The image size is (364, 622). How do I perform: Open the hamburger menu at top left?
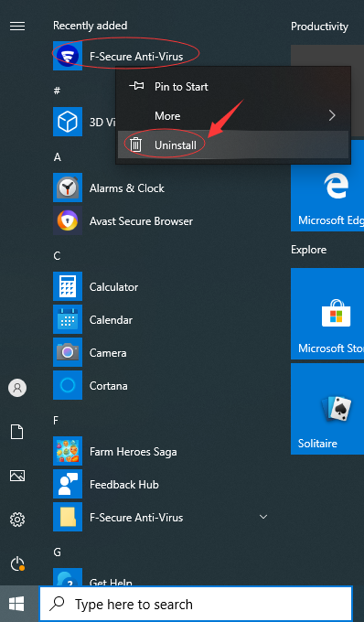[17, 27]
